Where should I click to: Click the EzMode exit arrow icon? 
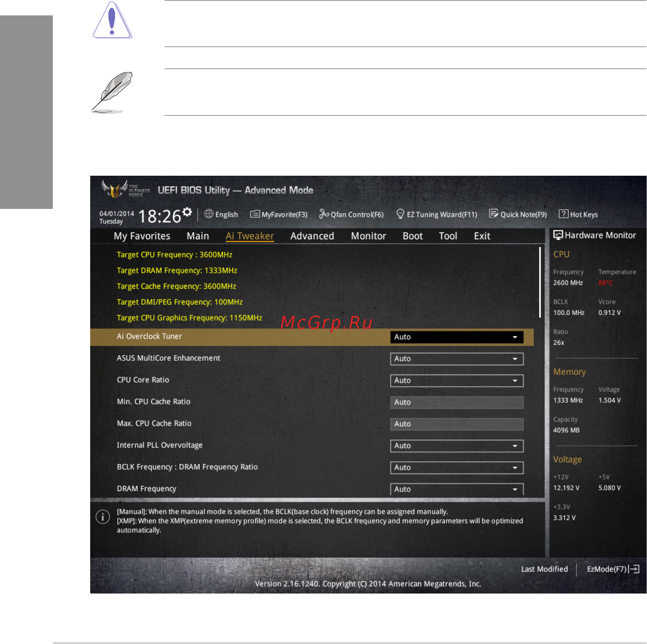tap(634, 569)
